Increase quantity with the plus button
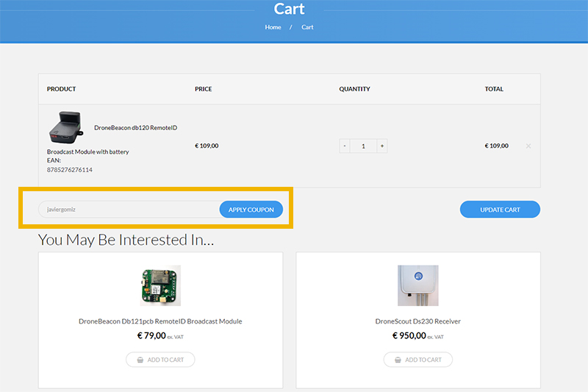 pyautogui.click(x=381, y=146)
